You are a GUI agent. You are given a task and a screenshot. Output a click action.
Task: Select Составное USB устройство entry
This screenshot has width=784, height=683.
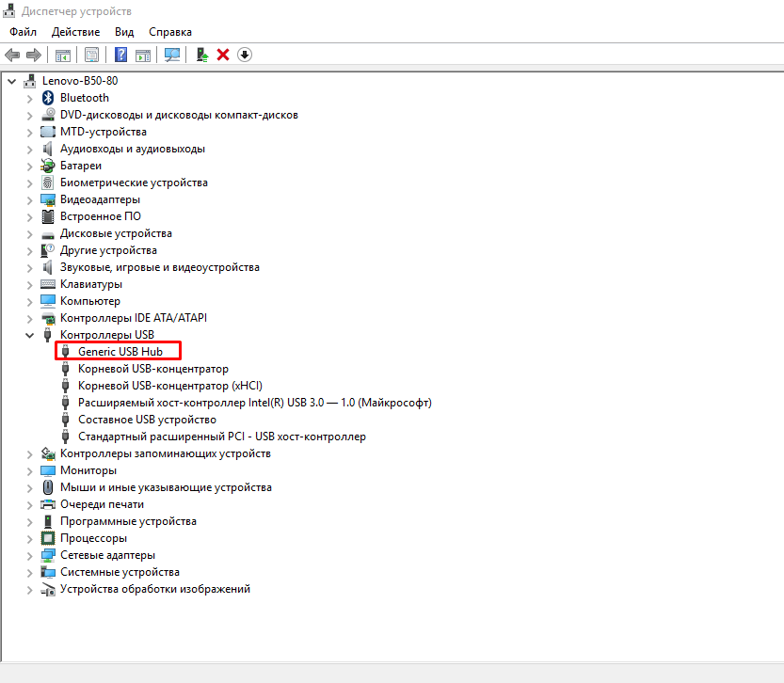pyautogui.click(x=147, y=420)
